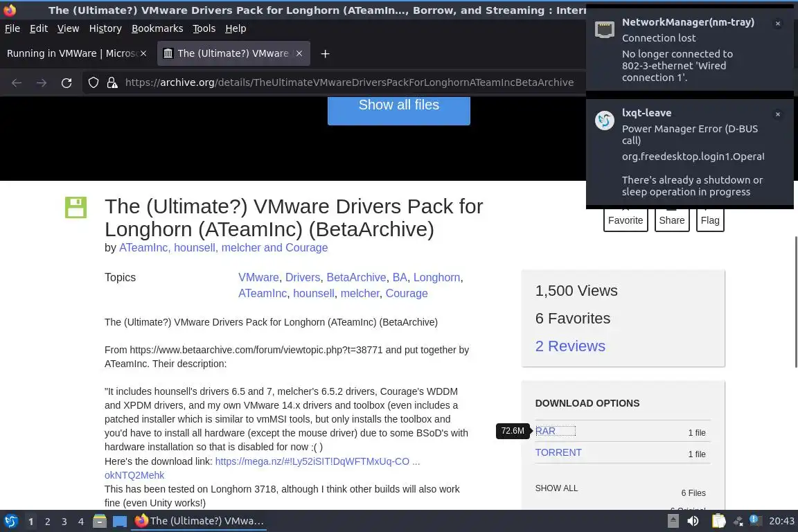The width and height of the screenshot is (798, 532).
Task: Open the BetaArchive topic link
Action: click(356, 278)
